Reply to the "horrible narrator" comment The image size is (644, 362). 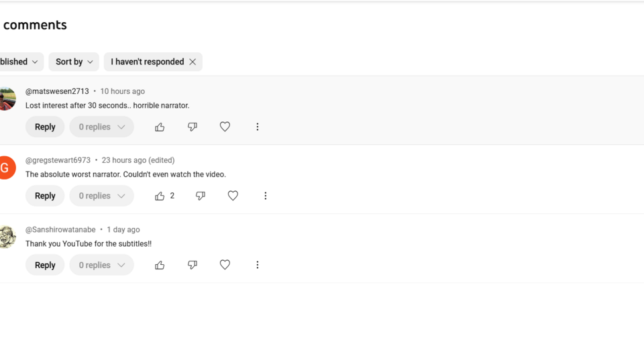tap(45, 127)
